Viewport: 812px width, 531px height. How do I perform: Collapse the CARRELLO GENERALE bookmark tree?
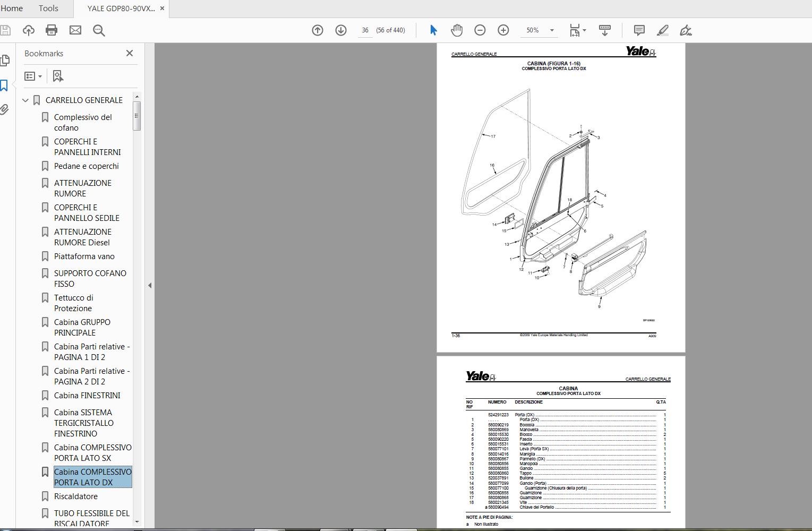tap(25, 100)
